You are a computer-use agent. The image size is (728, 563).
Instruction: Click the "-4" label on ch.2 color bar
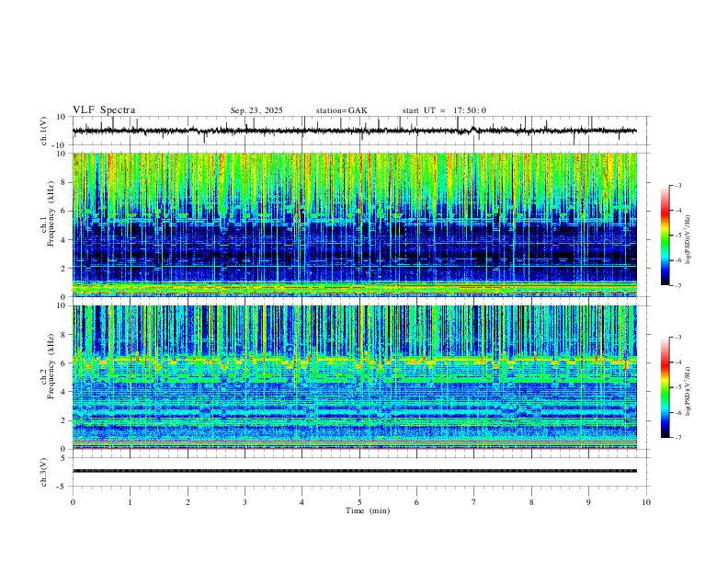678,362
